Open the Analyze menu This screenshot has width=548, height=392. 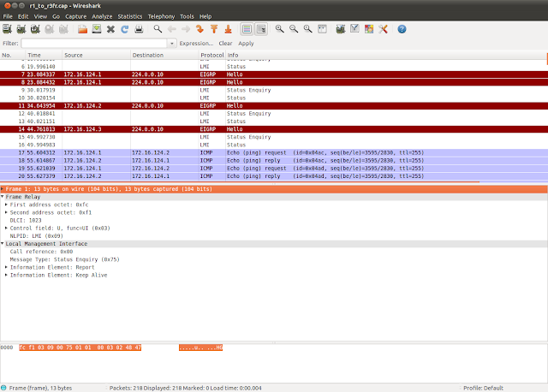coord(102,16)
